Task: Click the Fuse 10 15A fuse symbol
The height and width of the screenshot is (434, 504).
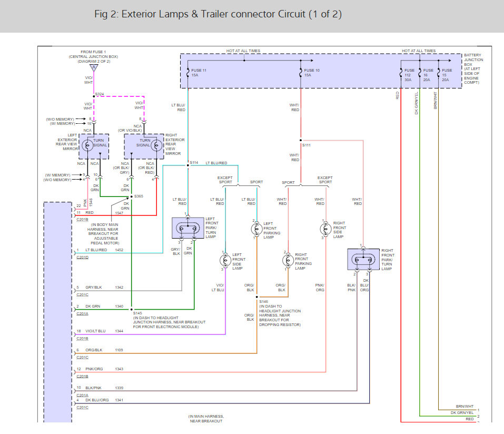Action: click(301, 73)
